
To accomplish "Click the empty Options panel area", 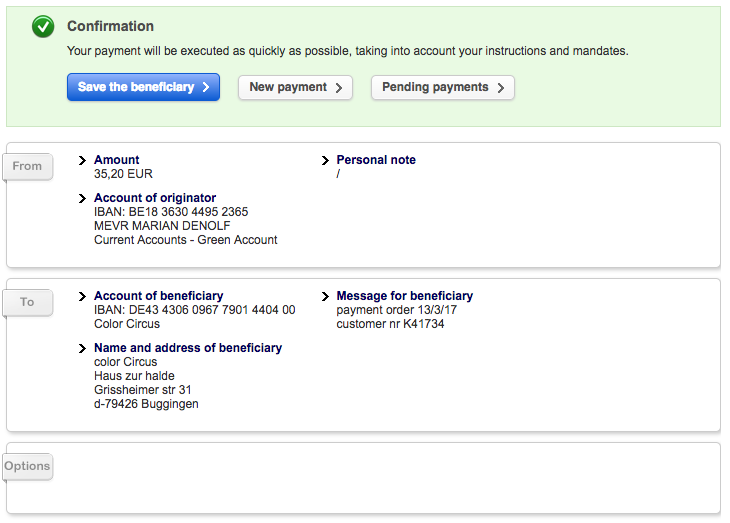I will (380, 478).
